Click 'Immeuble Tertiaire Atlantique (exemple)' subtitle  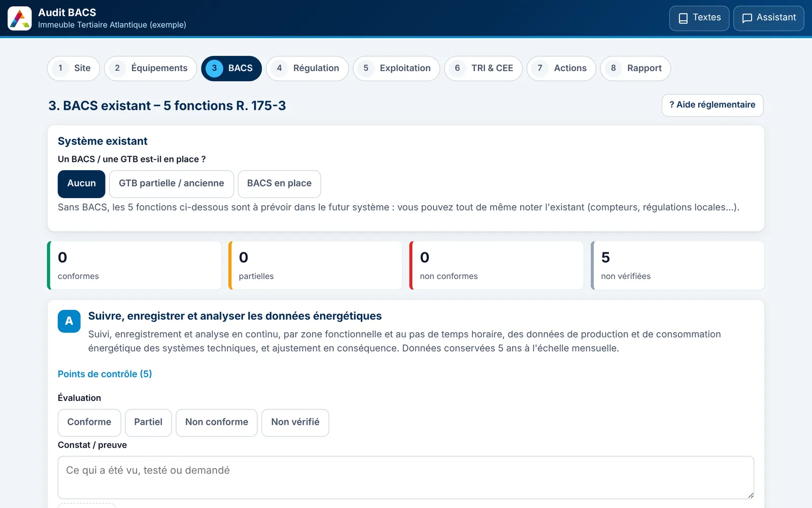pos(112,25)
